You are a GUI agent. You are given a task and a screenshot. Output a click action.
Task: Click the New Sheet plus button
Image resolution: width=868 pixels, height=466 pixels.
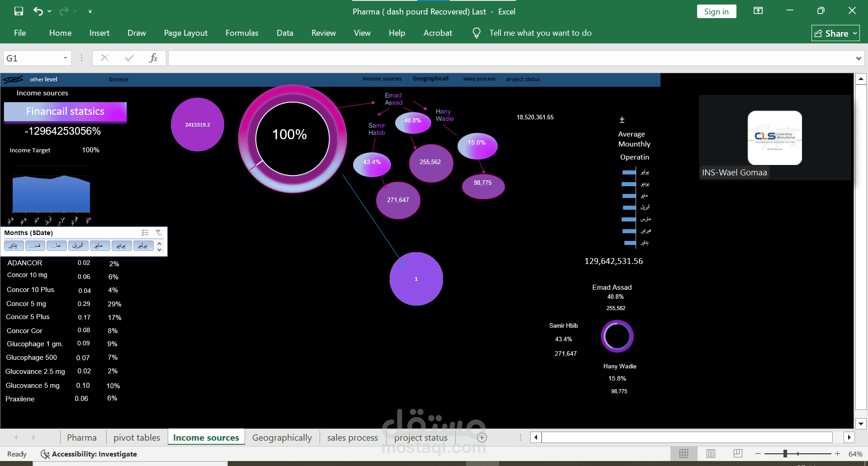pyautogui.click(x=482, y=437)
